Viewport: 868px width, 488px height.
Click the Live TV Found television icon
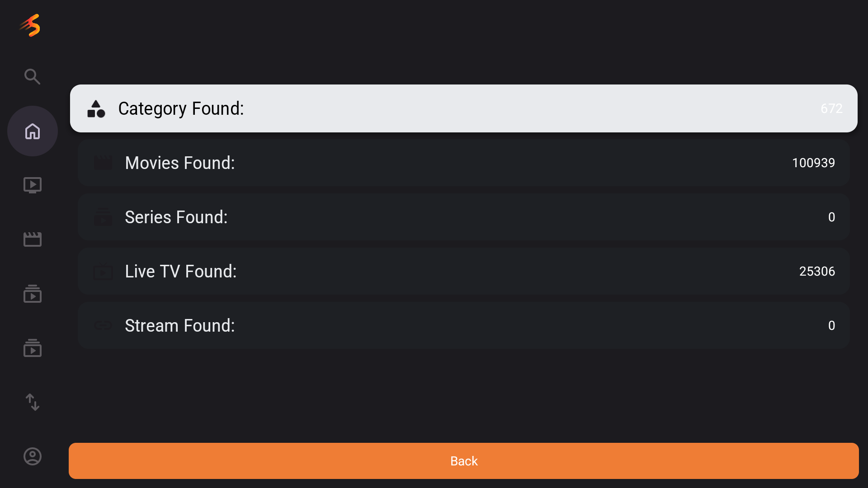point(103,271)
